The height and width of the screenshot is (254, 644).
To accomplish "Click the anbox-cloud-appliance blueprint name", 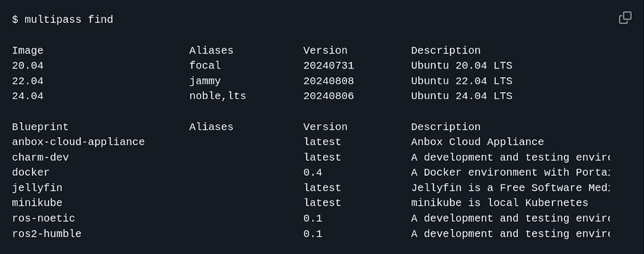I will point(78,142).
